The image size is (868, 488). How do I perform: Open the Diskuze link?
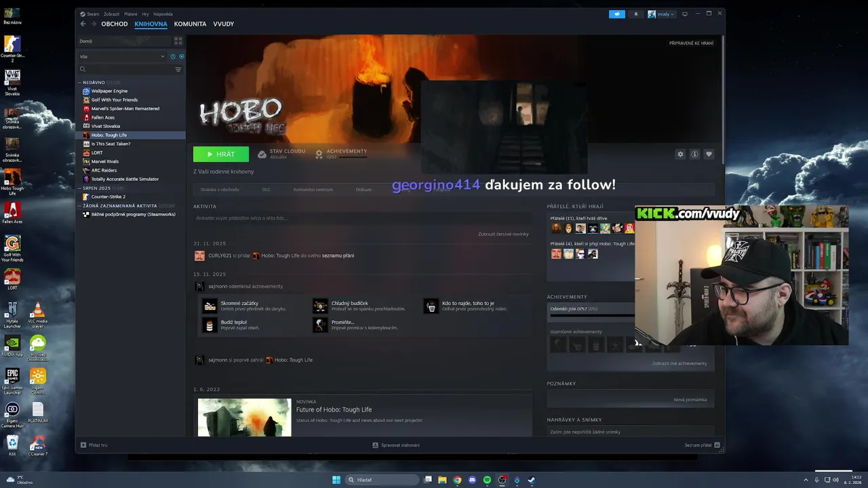pos(363,190)
